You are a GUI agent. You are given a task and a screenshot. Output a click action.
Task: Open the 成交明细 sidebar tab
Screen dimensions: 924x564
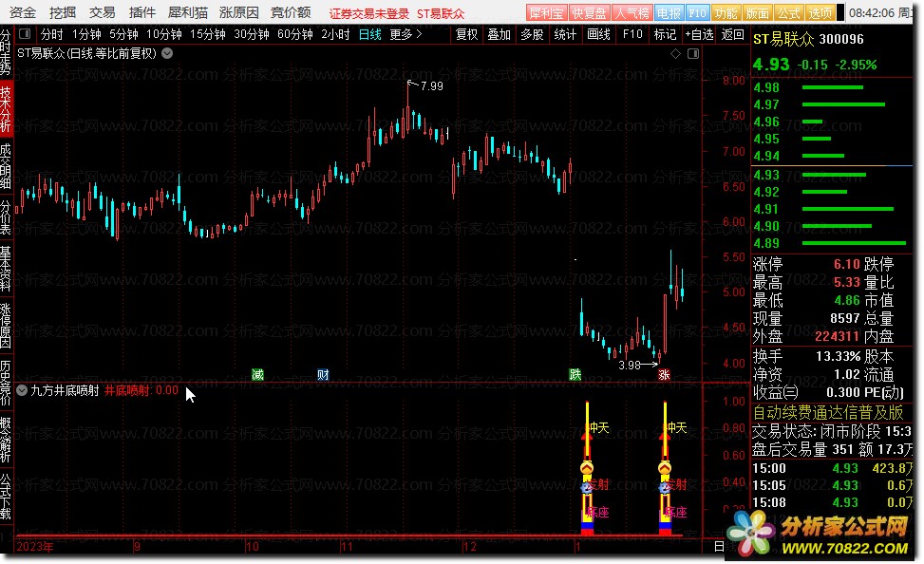click(6, 167)
